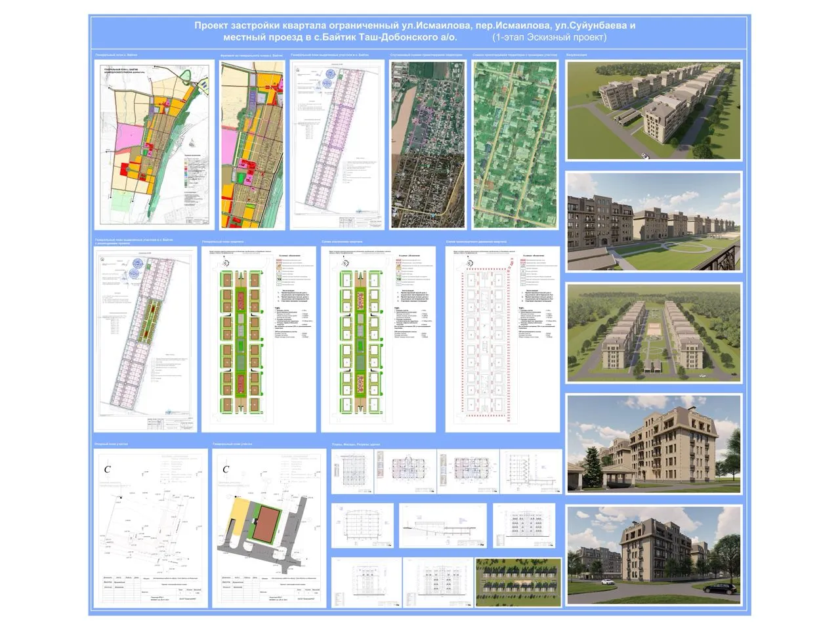Click the project title heading at top

click(x=415, y=31)
